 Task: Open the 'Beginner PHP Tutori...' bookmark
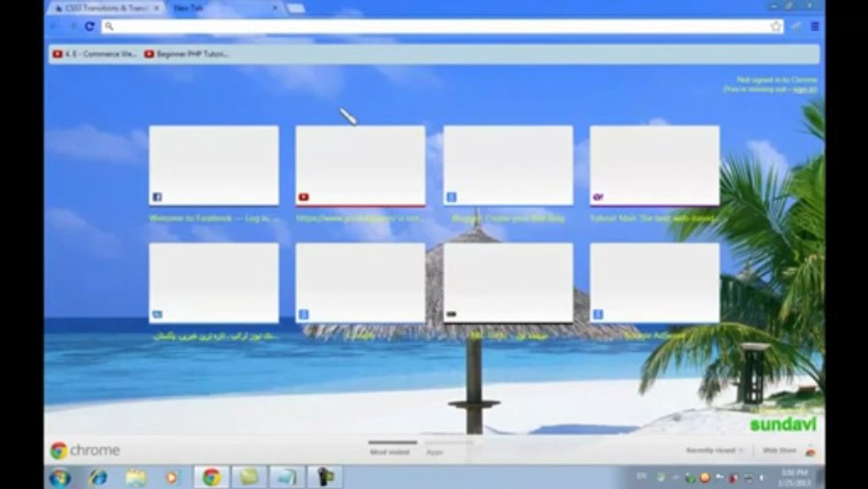pos(186,54)
